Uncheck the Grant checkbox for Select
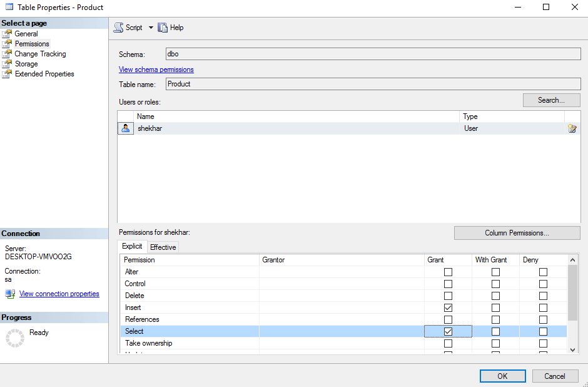The width and height of the screenshot is (588, 387). [448, 331]
